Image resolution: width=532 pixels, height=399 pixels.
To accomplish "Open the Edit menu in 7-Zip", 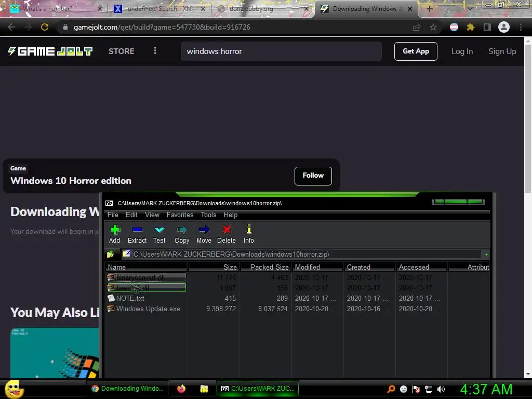I will point(131,215).
